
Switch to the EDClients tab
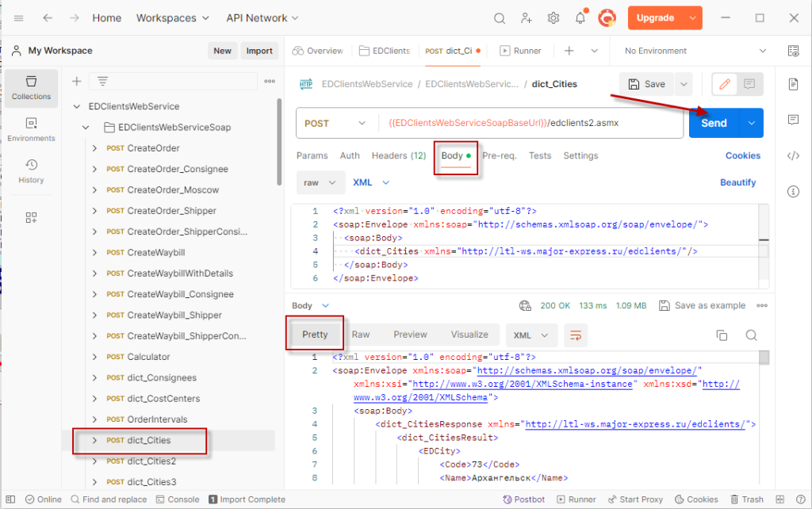pos(385,51)
